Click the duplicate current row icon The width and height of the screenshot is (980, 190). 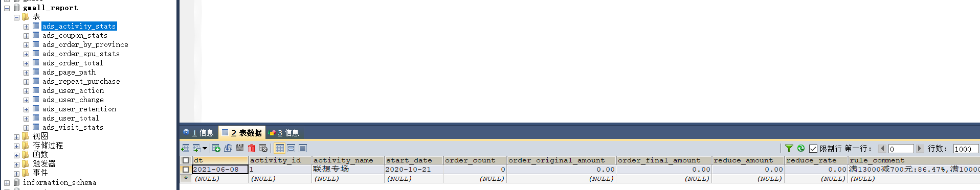click(228, 148)
